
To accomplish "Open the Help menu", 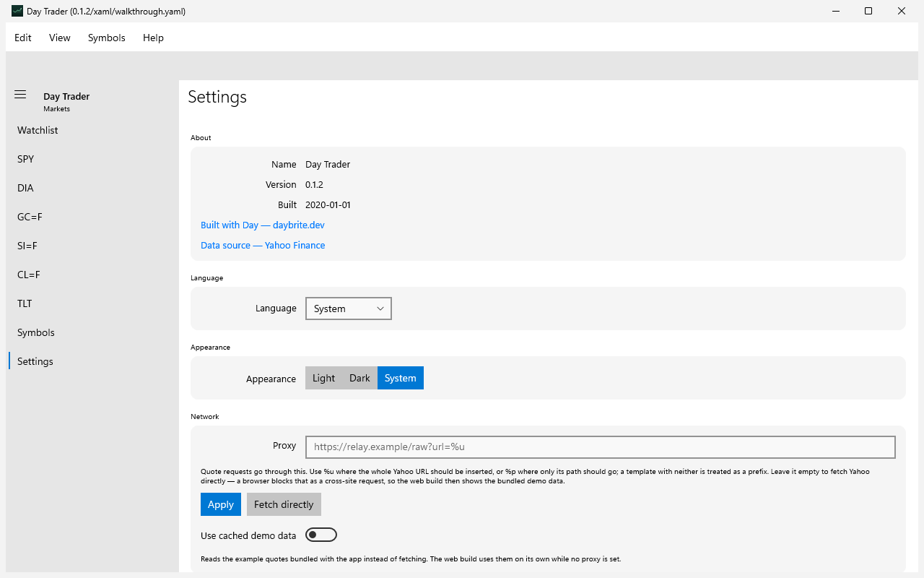I will pos(153,38).
